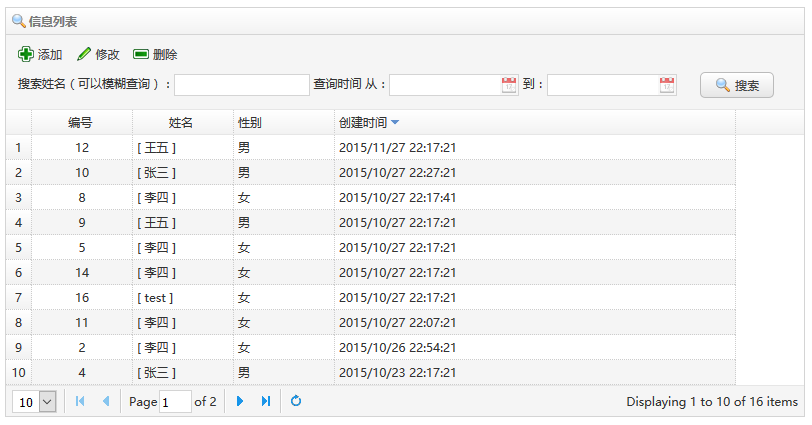Click date cell 2015/11/27 22:17:21
The image size is (812, 425).
pyautogui.click(x=535, y=148)
